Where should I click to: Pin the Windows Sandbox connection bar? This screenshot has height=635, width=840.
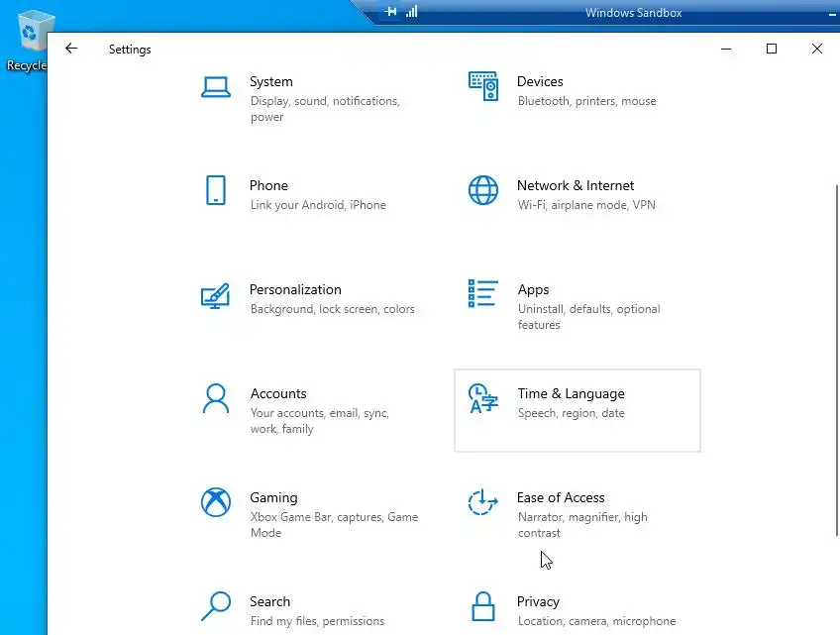tap(391, 11)
